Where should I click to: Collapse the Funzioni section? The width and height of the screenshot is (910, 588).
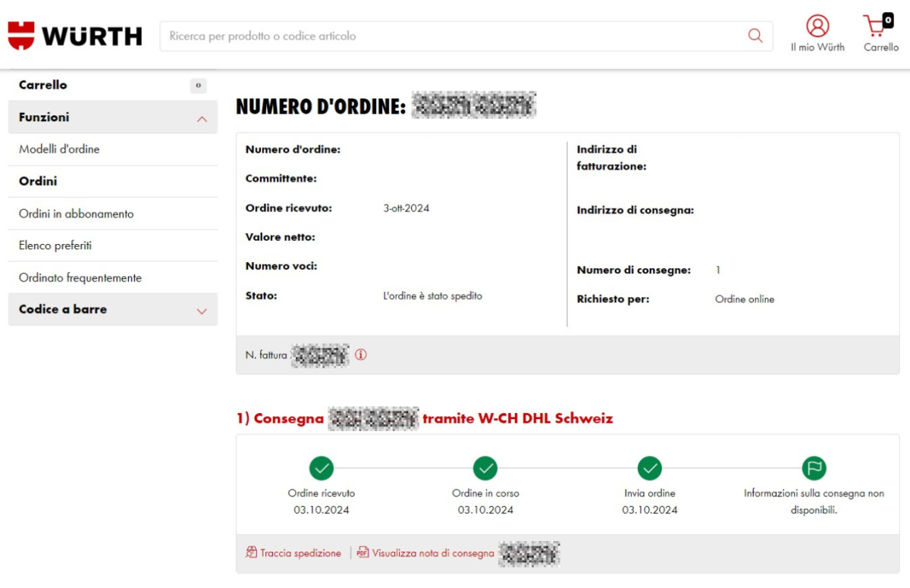click(x=202, y=119)
